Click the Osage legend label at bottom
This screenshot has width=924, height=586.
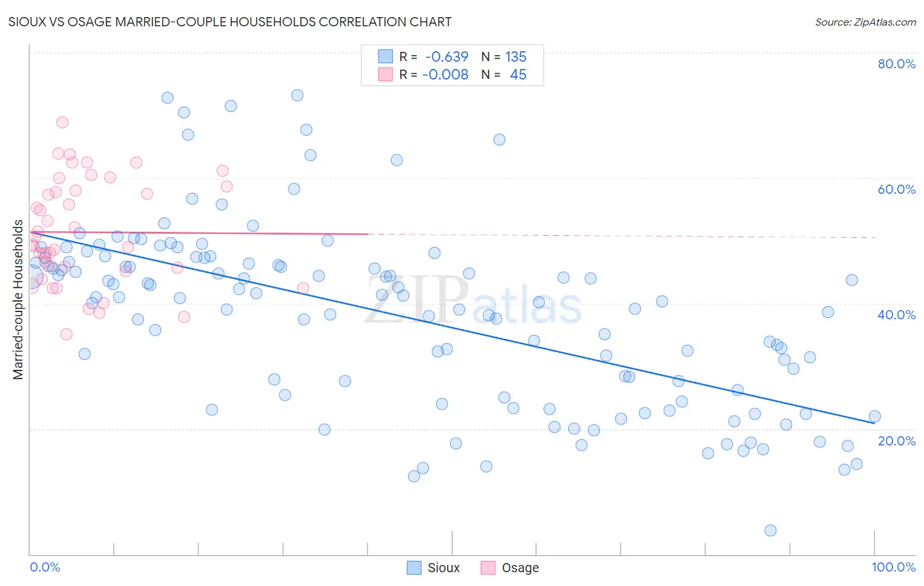[520, 568]
